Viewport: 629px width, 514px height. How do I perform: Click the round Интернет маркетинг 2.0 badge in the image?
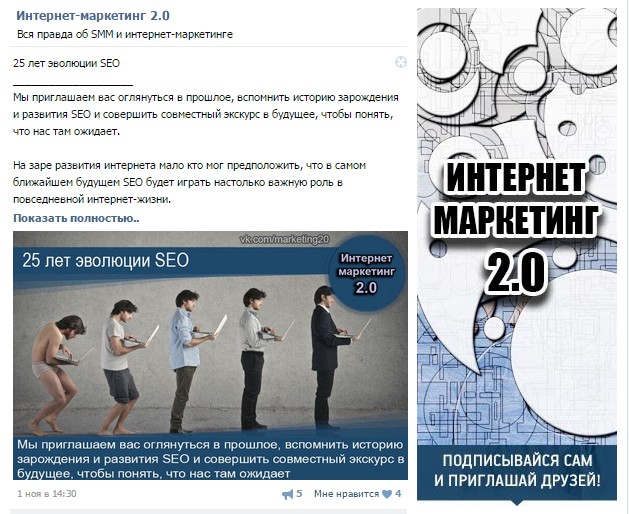tap(366, 273)
